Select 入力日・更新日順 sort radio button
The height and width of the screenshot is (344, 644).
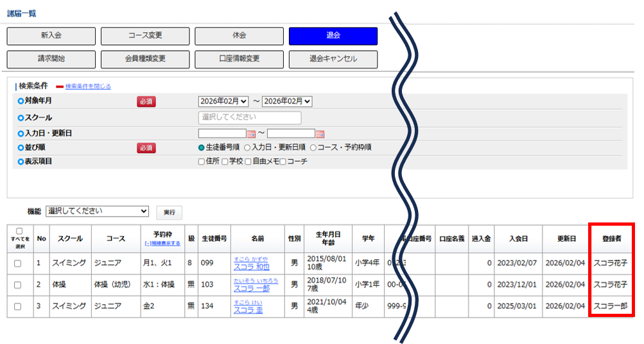247,148
